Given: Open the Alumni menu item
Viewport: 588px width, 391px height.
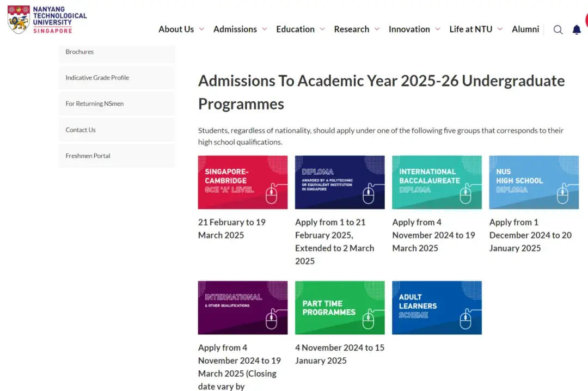Looking at the screenshot, I should [x=525, y=29].
